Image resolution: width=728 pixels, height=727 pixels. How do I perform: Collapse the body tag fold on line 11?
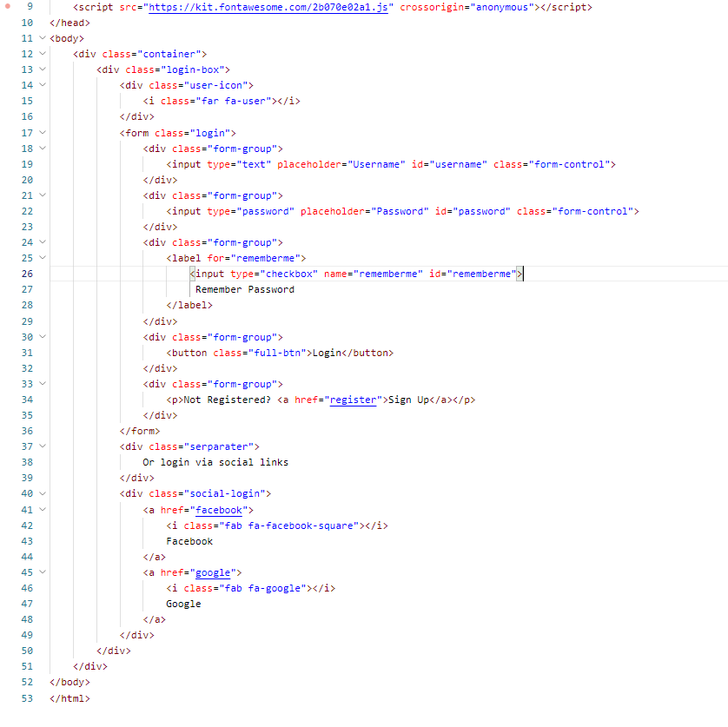click(43, 38)
